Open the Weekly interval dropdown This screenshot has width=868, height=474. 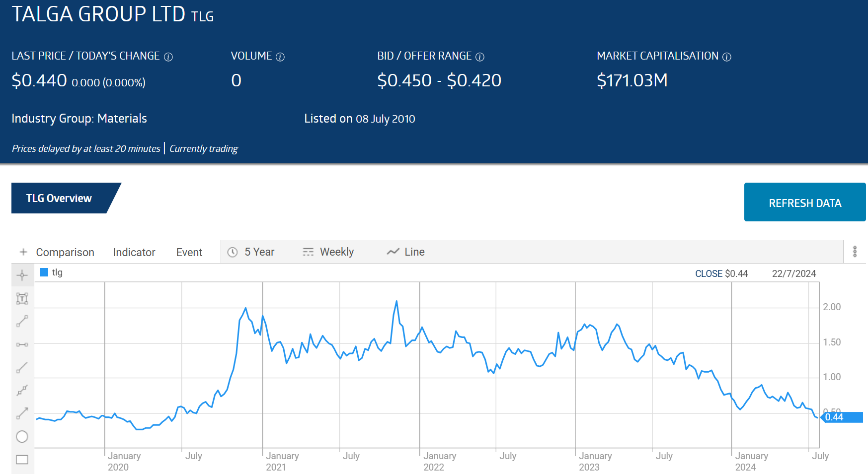coord(337,252)
